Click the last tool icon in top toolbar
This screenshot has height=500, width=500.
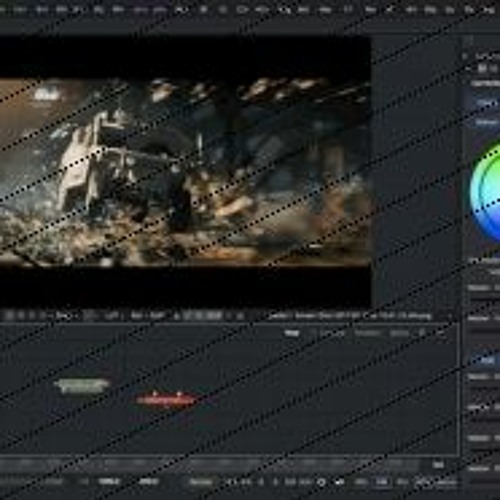click(x=489, y=10)
